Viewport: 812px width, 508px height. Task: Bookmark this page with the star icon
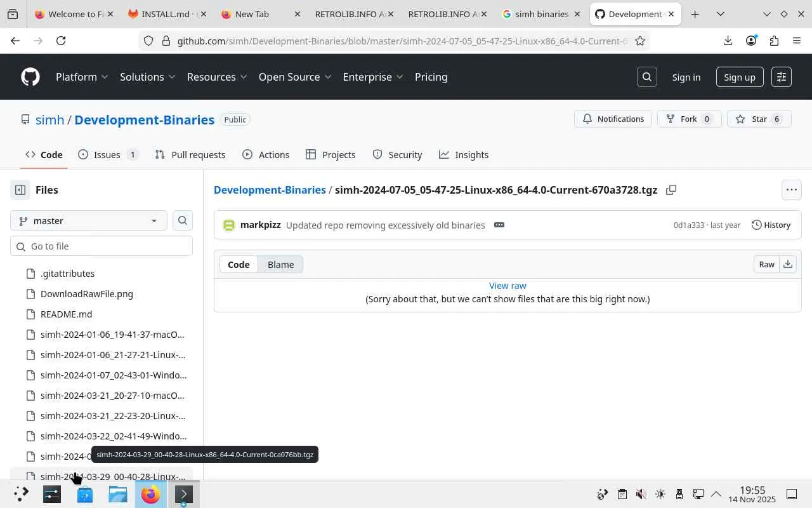point(640,41)
